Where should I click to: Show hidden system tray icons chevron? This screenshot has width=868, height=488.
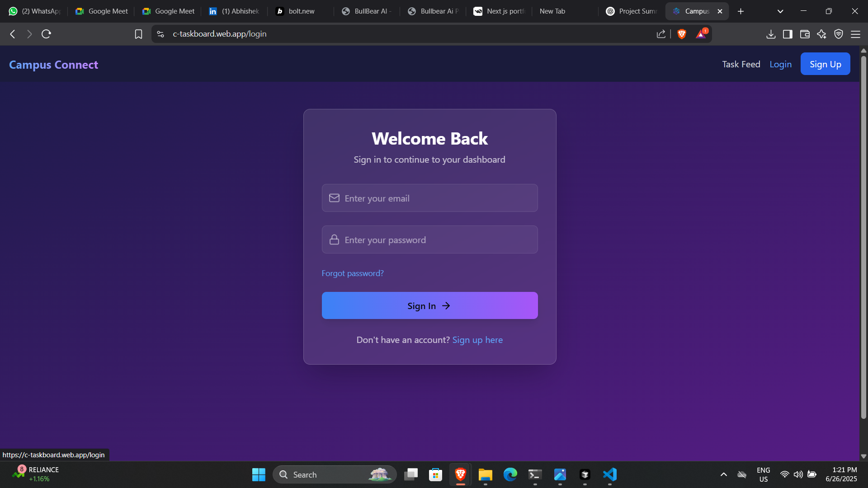[724, 474]
